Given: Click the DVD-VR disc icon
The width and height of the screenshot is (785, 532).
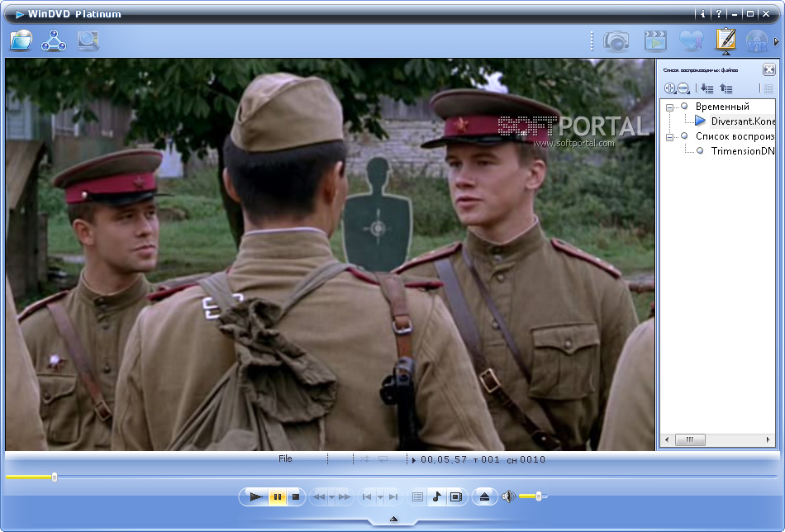Looking at the screenshot, I should [x=756, y=41].
